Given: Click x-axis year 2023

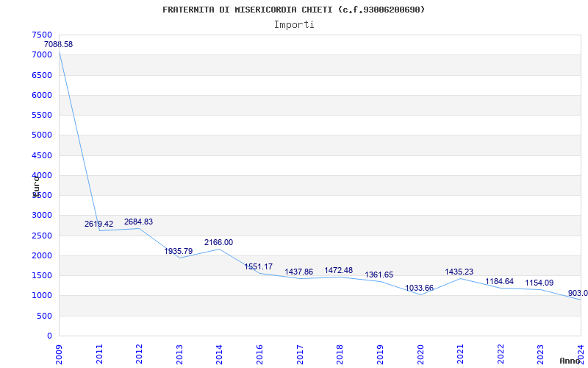Looking at the screenshot, I should [540, 355].
